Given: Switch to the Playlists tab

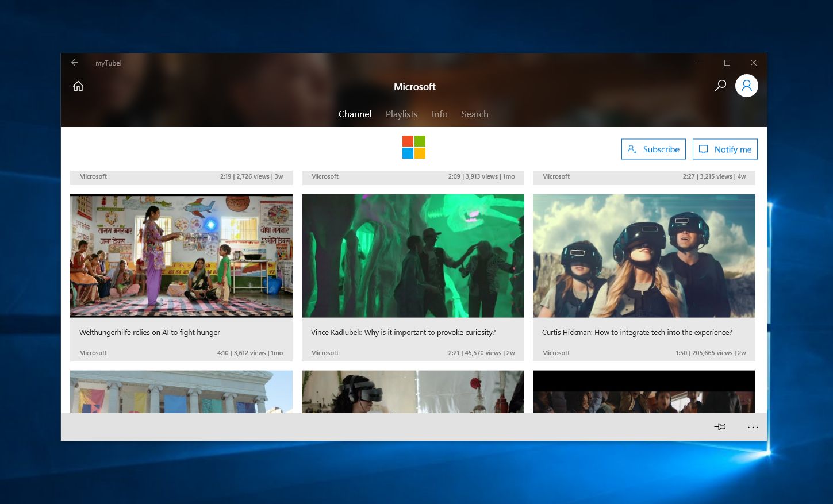Looking at the screenshot, I should coord(401,114).
